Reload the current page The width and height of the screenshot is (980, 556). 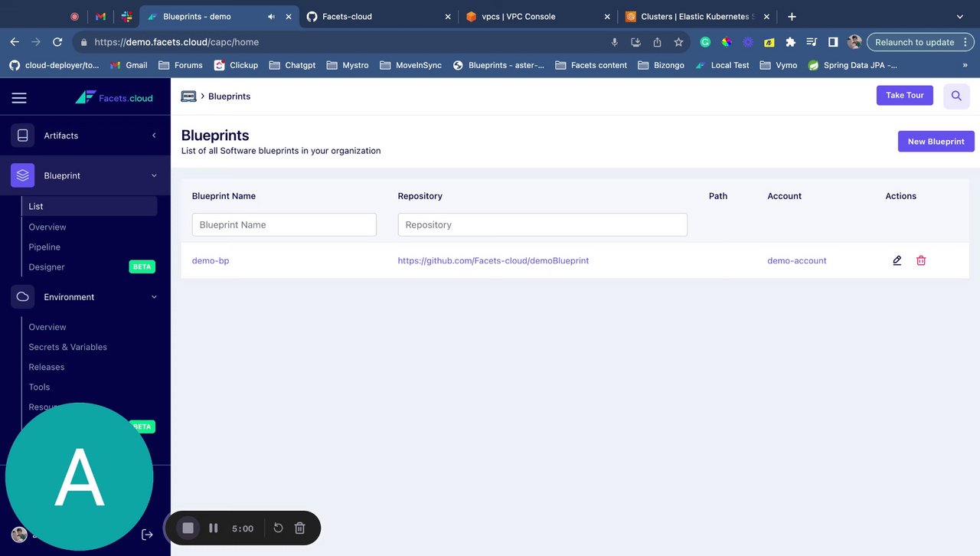pos(57,42)
